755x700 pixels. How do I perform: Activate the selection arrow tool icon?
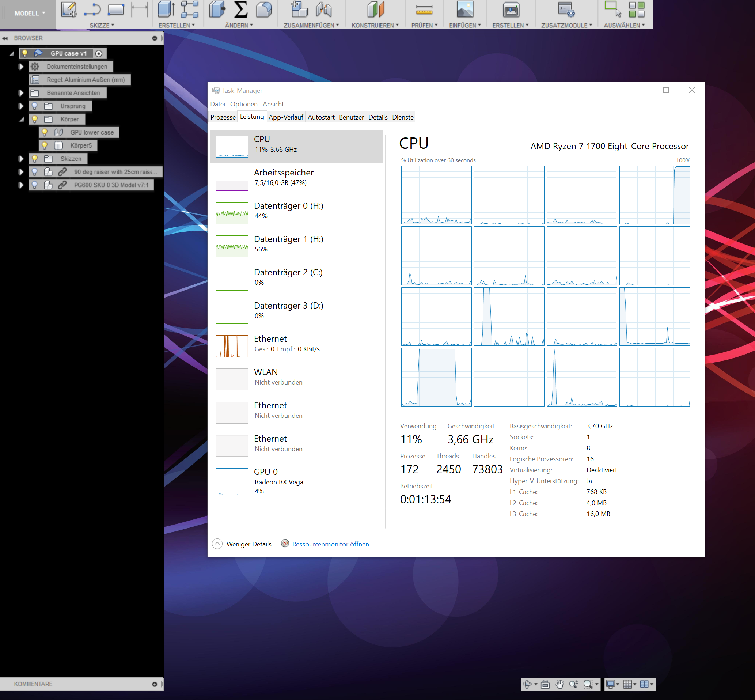pos(613,10)
